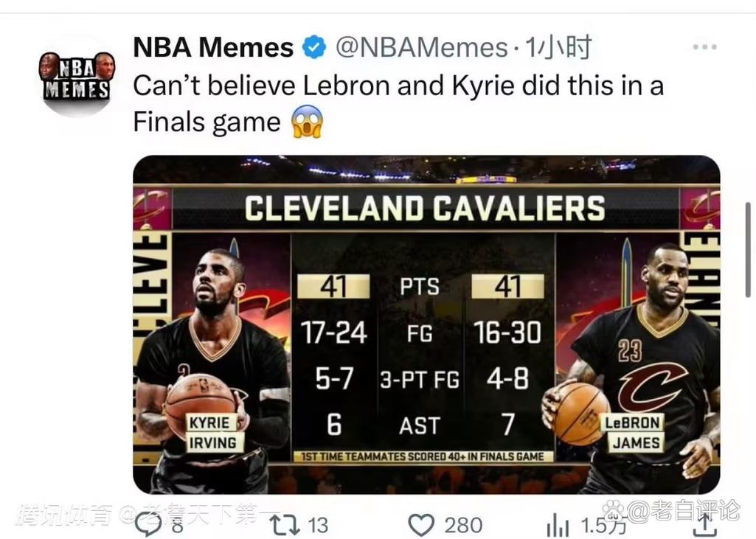
Task: Click the screaming face emoji
Action: coord(307,122)
